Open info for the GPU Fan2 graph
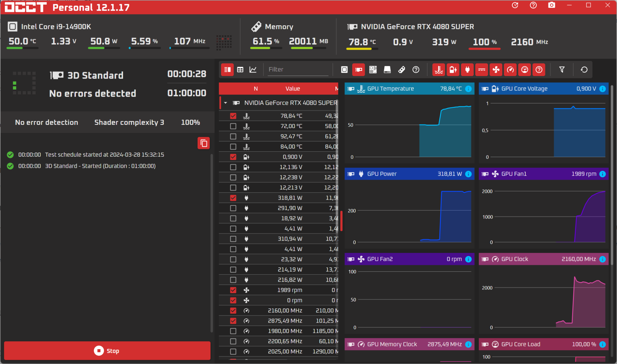This screenshot has height=364, width=617. click(469, 259)
